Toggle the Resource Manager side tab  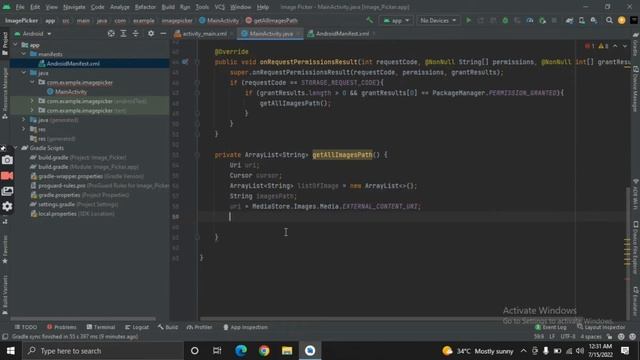point(5,93)
